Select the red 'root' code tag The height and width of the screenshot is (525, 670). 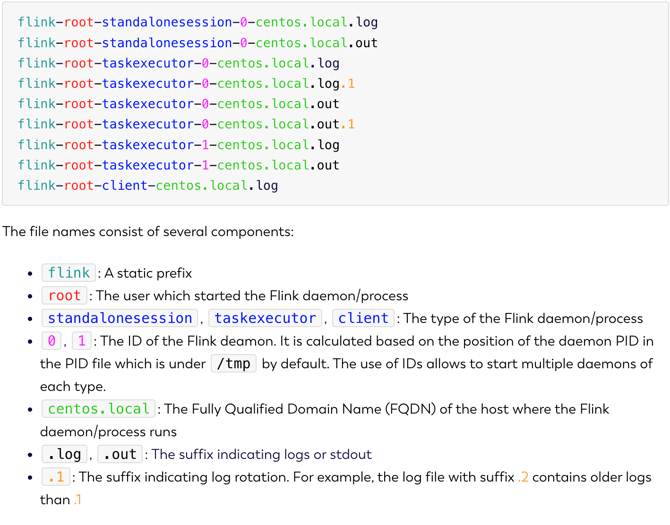click(65, 295)
